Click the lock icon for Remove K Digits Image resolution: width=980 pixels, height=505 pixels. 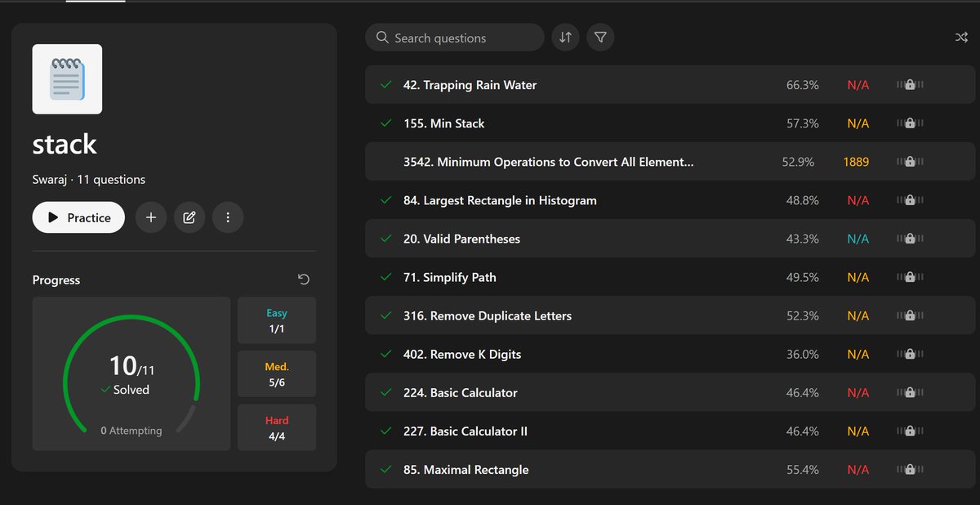tap(910, 353)
